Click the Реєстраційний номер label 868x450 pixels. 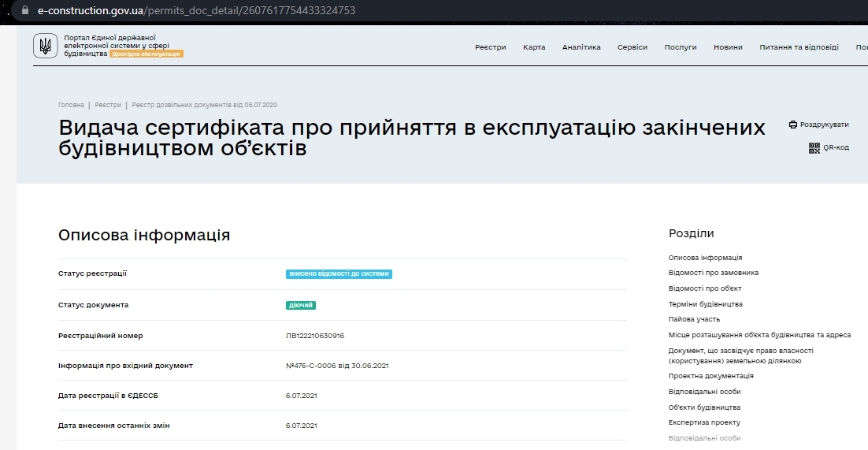pyautogui.click(x=100, y=336)
